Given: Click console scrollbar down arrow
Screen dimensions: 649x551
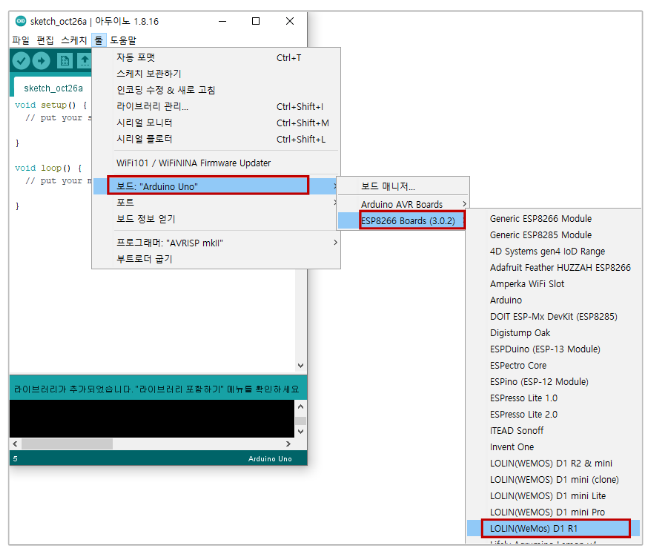Looking at the screenshot, I should pos(301,431).
